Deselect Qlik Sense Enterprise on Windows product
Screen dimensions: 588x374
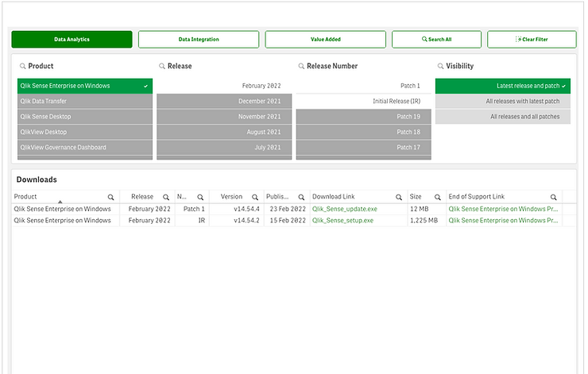tap(85, 86)
